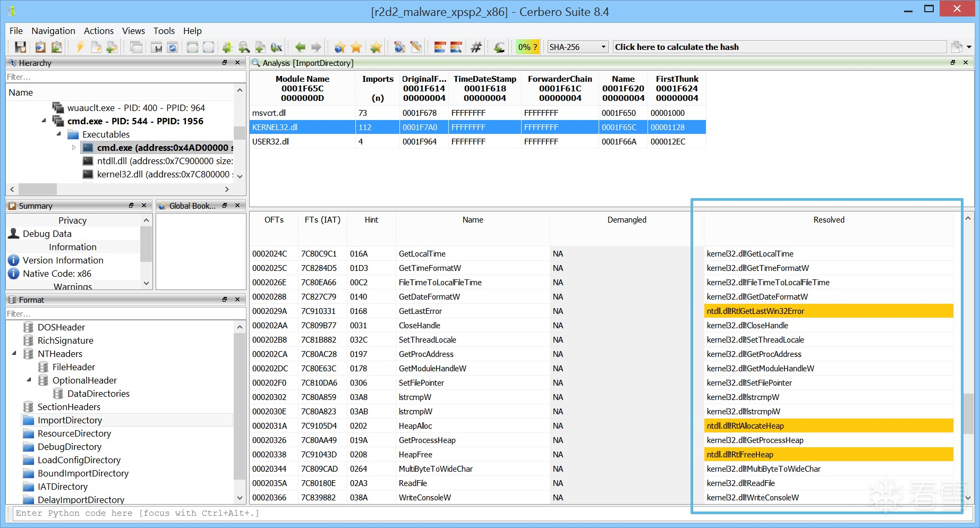Float the Hierarchy panel
The height and width of the screenshot is (528, 980).
pyautogui.click(x=225, y=63)
